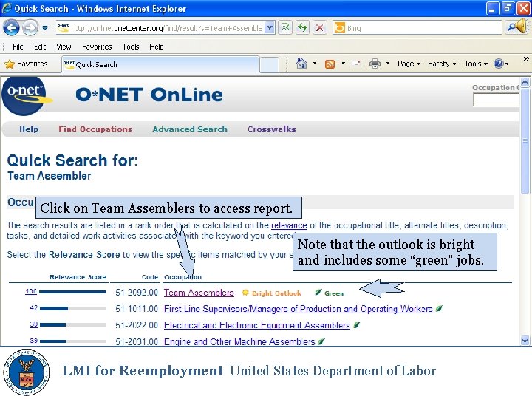Open the Page dropdown menu
The image size is (532, 399).
coord(409,64)
